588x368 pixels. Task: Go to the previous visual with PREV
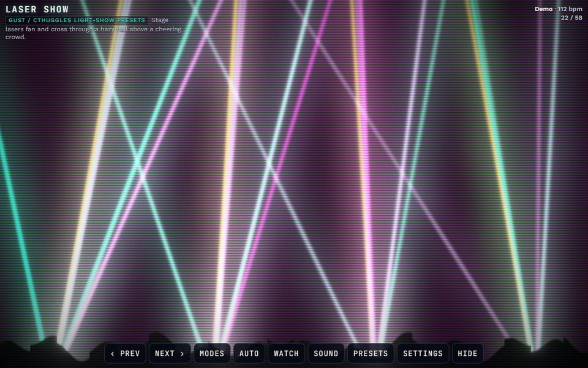click(x=125, y=353)
